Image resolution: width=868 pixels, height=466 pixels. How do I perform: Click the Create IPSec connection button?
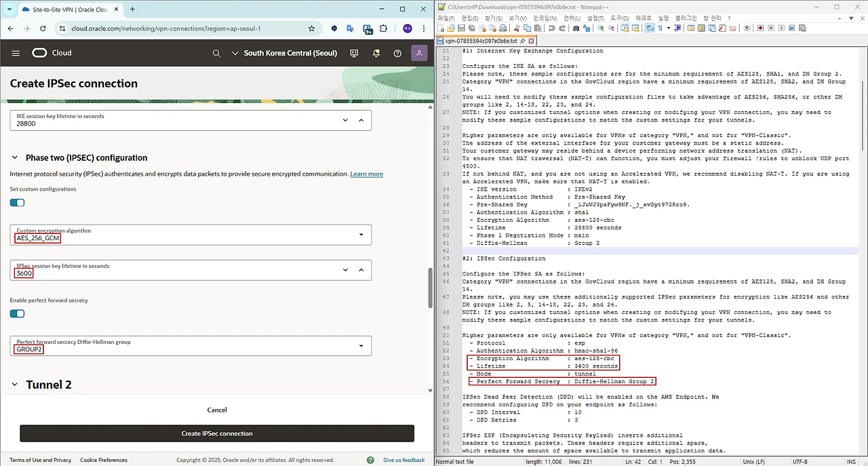(216, 433)
